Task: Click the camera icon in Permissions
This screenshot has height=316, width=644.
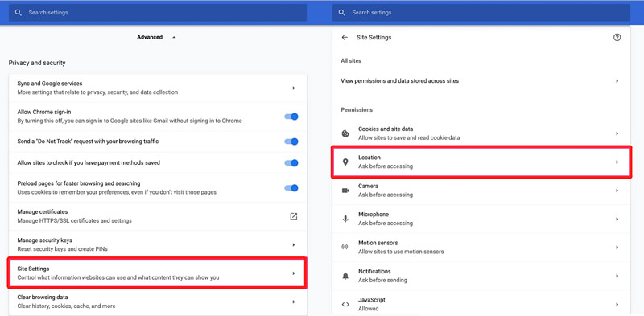Action: 345,191
